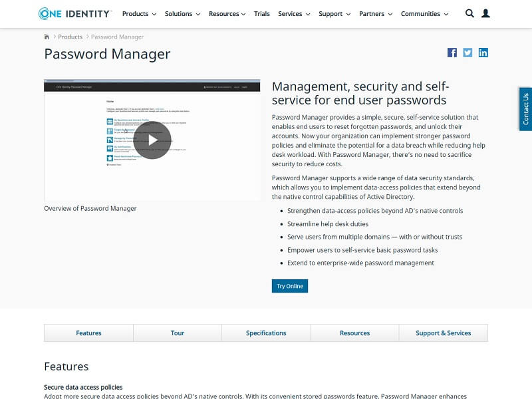Expand the Products dropdown menu
The width and height of the screenshot is (532, 399).
coord(139,14)
